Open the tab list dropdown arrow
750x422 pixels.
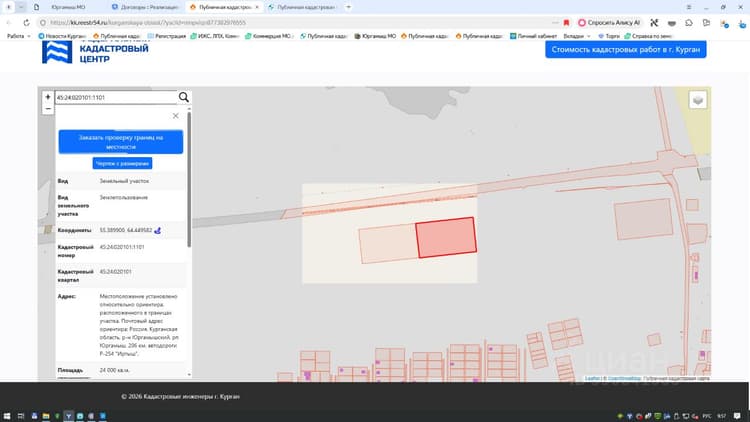21,7
